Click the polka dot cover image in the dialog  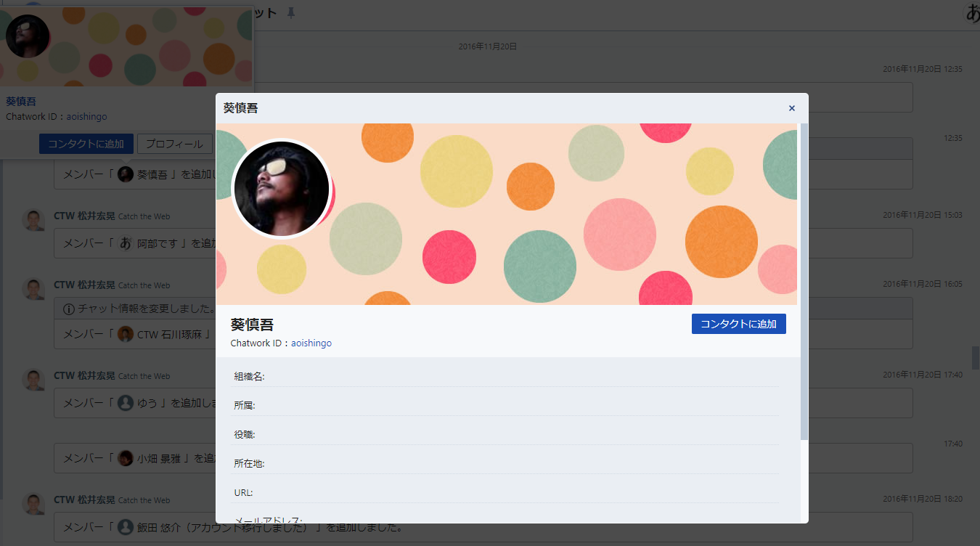click(544, 218)
